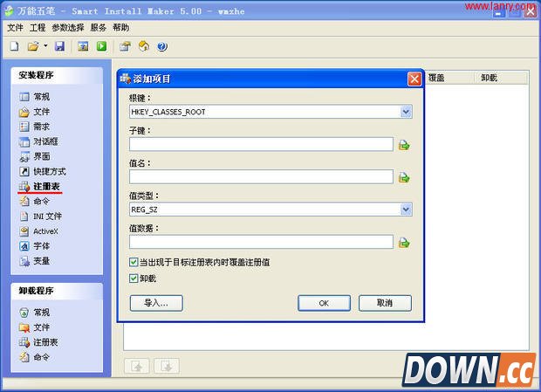541x392 pixels.
Task: Select 注册表 under 卸载程序
Action: pos(38,342)
